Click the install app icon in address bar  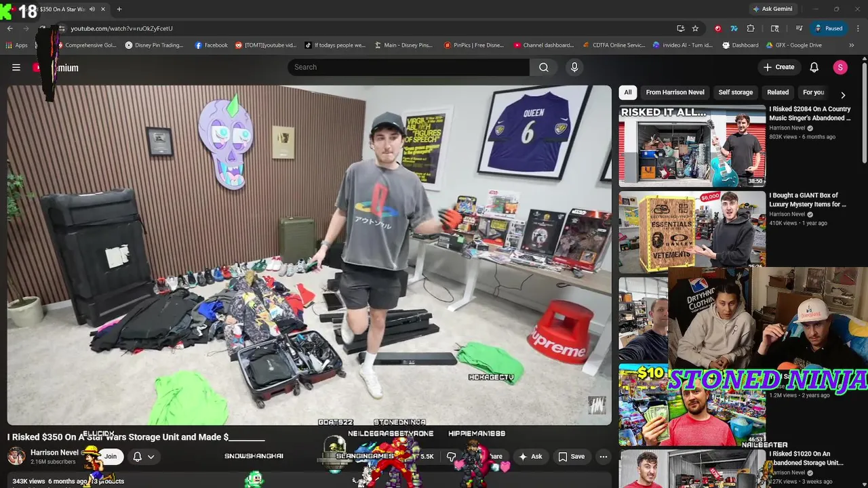point(680,28)
